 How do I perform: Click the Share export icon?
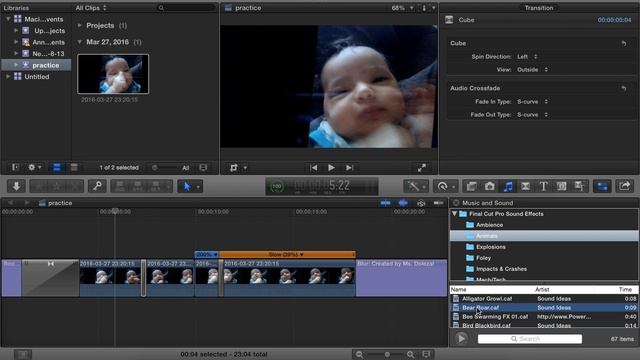click(624, 187)
